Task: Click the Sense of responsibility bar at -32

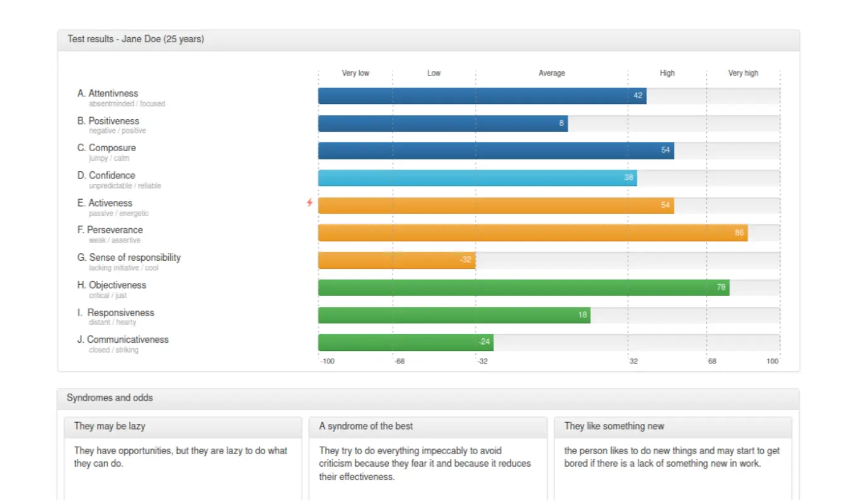Action: [x=396, y=260]
